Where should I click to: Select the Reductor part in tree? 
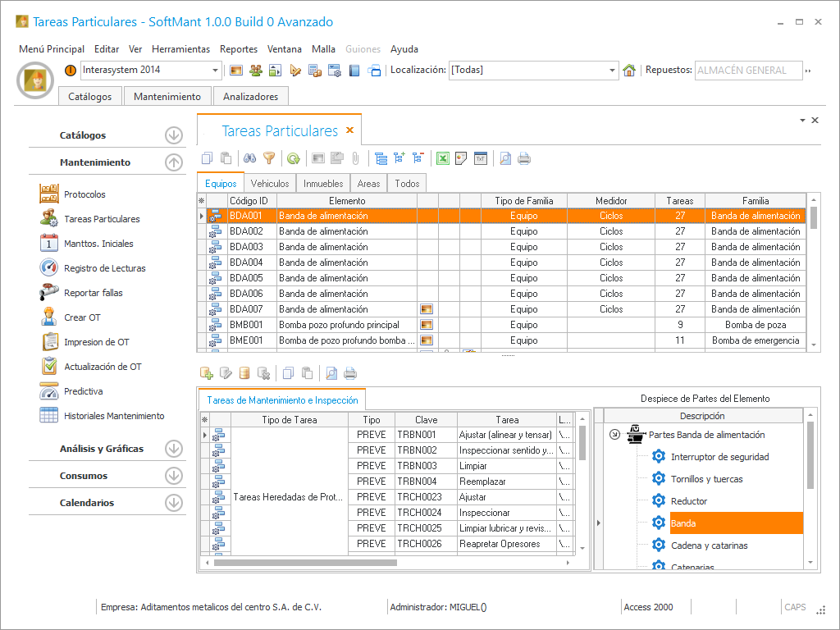(688, 501)
